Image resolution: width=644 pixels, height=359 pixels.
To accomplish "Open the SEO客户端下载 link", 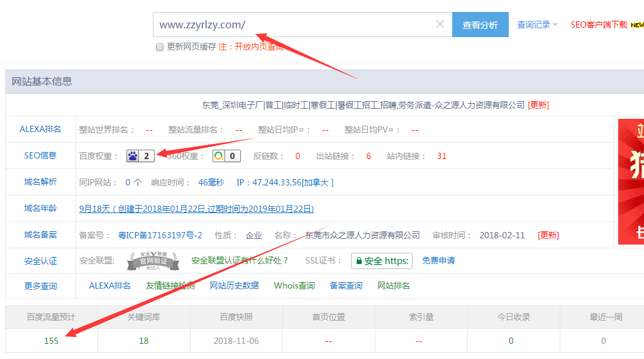I will click(x=598, y=25).
